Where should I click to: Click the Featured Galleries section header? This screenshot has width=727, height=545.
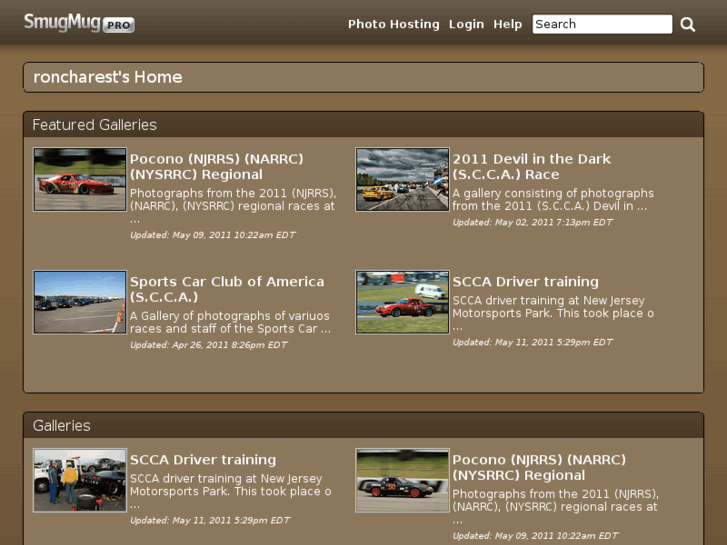click(364, 125)
